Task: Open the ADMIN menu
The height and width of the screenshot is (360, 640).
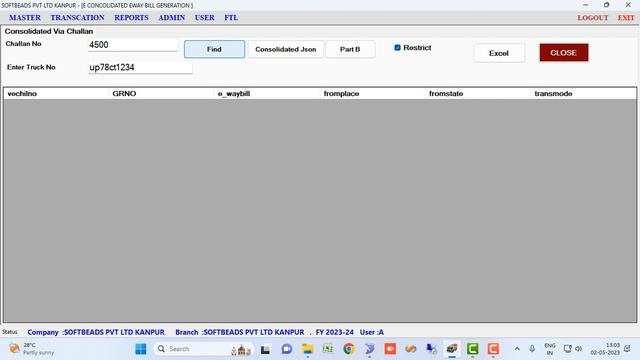Action: pos(171,18)
